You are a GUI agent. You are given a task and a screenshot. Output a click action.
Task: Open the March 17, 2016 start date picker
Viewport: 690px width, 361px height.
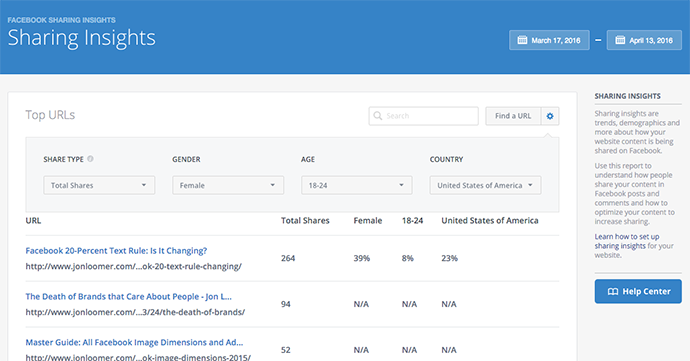click(549, 40)
